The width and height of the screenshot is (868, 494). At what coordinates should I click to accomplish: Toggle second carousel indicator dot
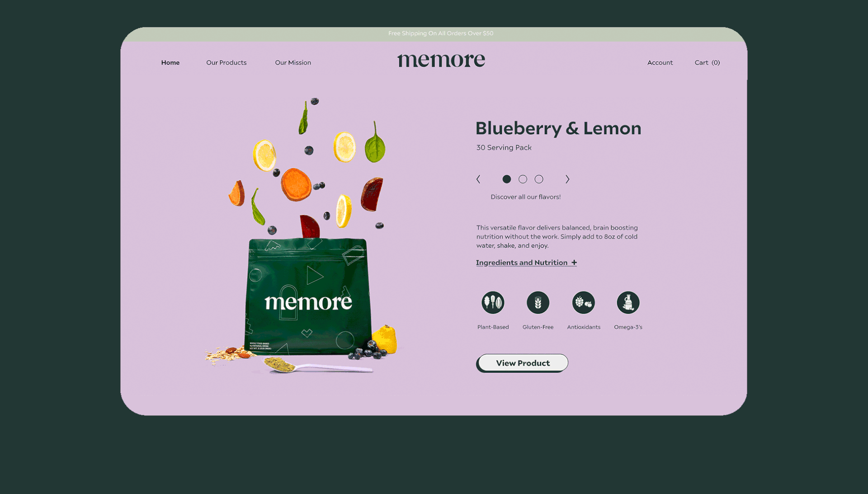point(523,179)
